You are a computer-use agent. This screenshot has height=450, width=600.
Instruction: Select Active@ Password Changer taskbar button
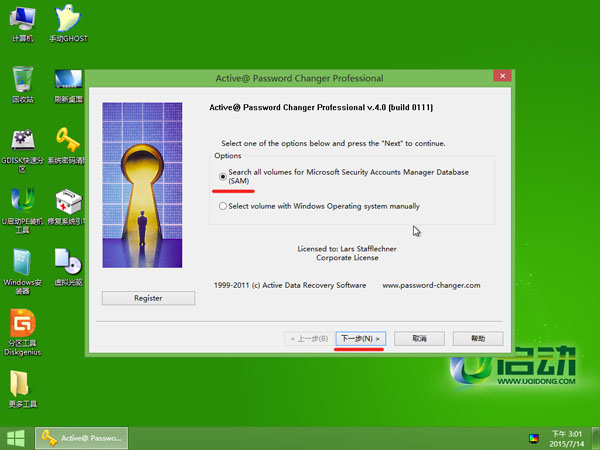point(82,438)
